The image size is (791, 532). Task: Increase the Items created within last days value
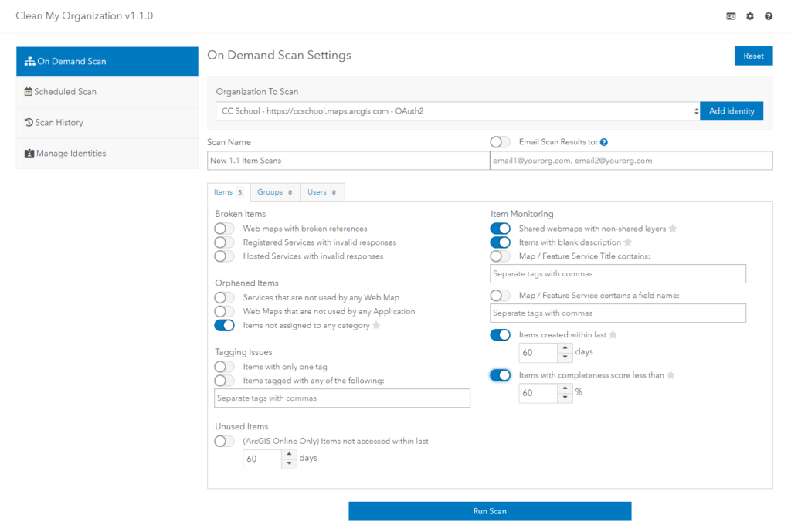pos(565,348)
